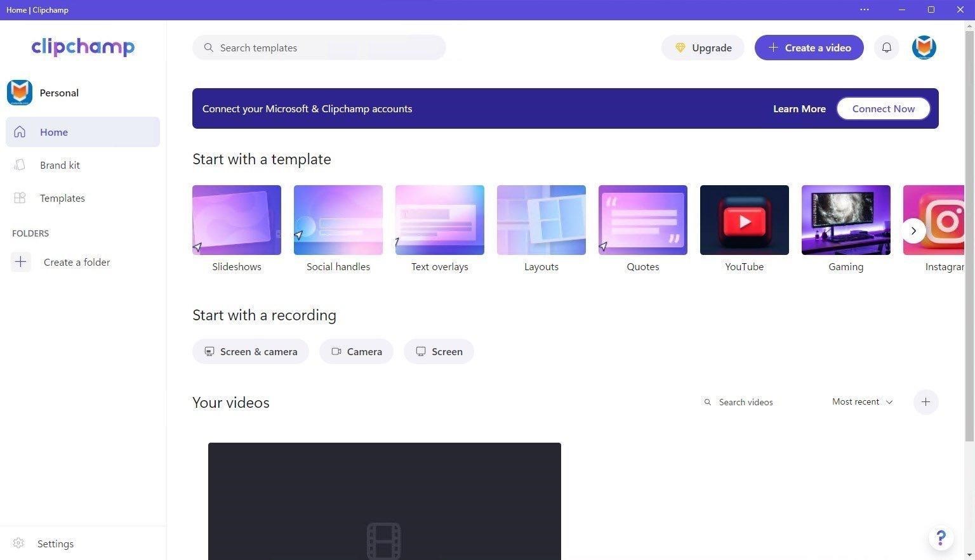The width and height of the screenshot is (975, 560).
Task: Click the Social handles caption text
Action: pyautogui.click(x=338, y=267)
